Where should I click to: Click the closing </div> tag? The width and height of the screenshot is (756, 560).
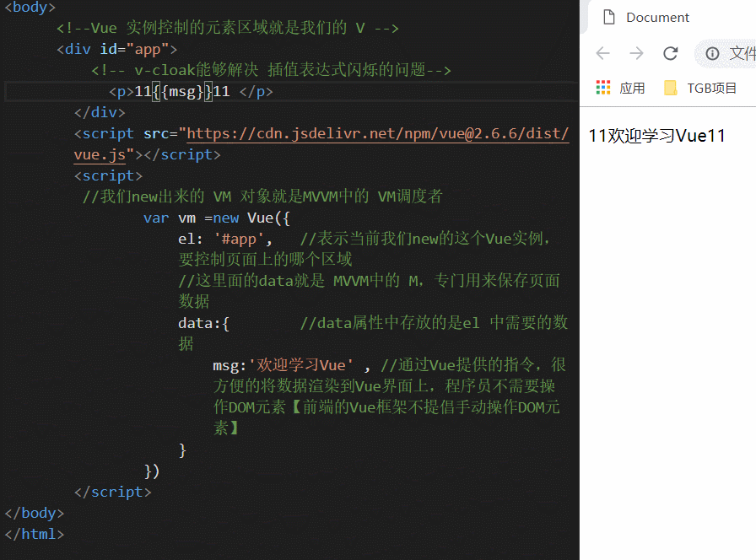pos(100,112)
